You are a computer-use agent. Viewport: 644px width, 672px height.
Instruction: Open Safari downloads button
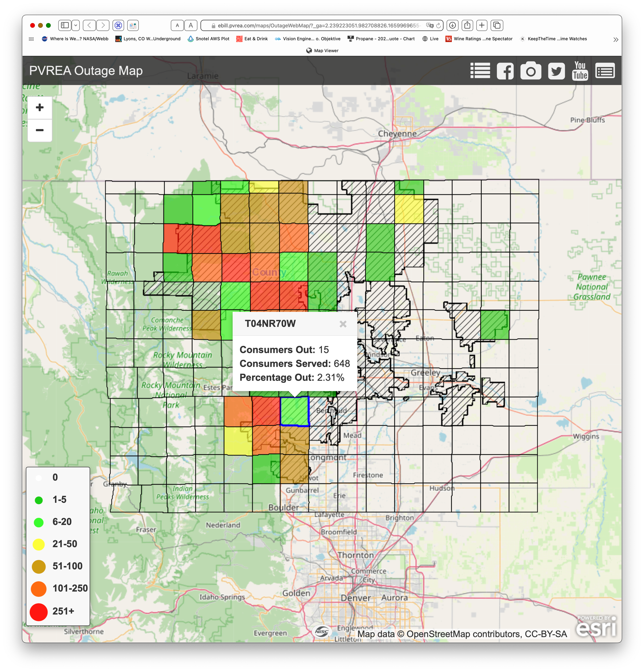pos(452,25)
